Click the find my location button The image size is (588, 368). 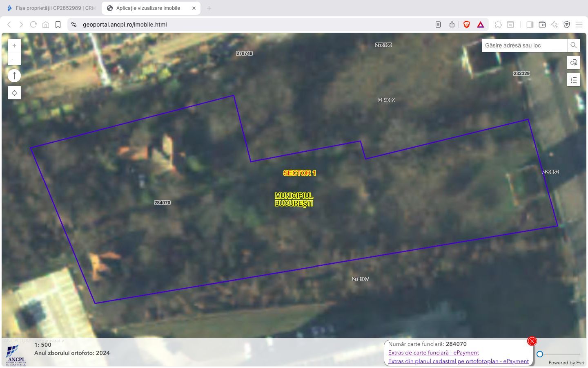pyautogui.click(x=14, y=93)
